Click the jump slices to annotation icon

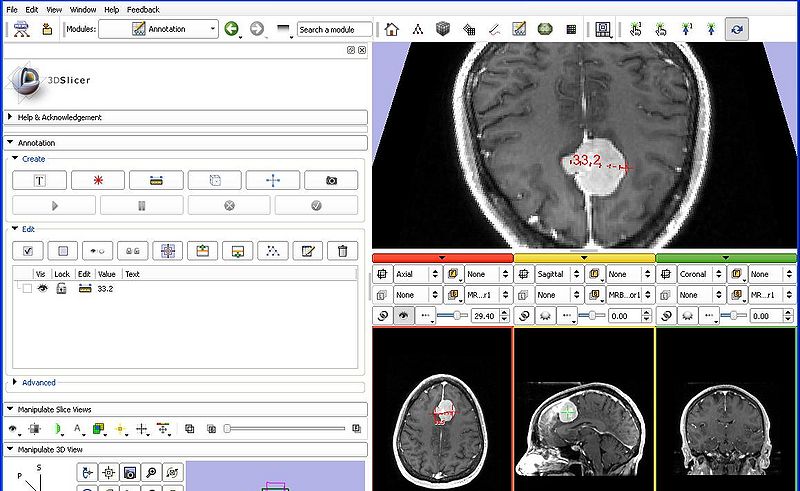click(x=168, y=251)
